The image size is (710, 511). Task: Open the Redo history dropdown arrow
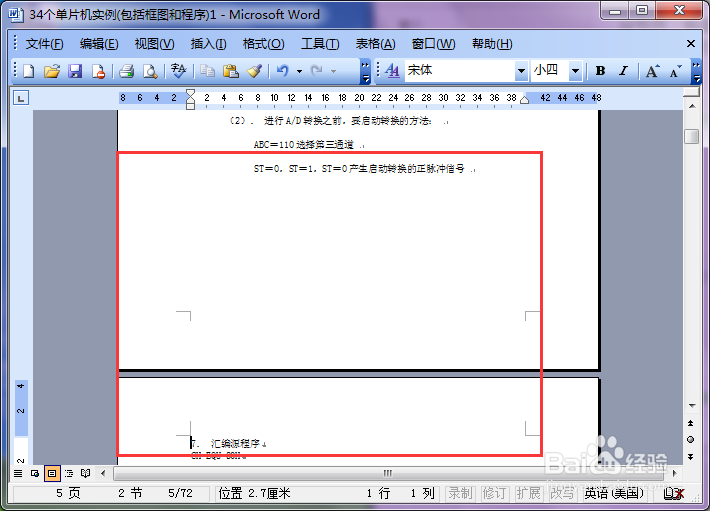pos(333,71)
